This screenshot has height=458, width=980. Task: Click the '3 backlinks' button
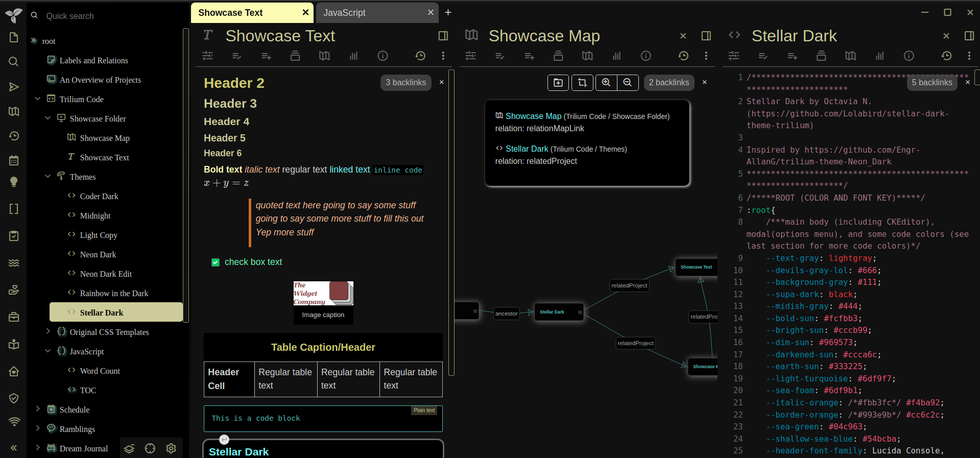tap(405, 82)
